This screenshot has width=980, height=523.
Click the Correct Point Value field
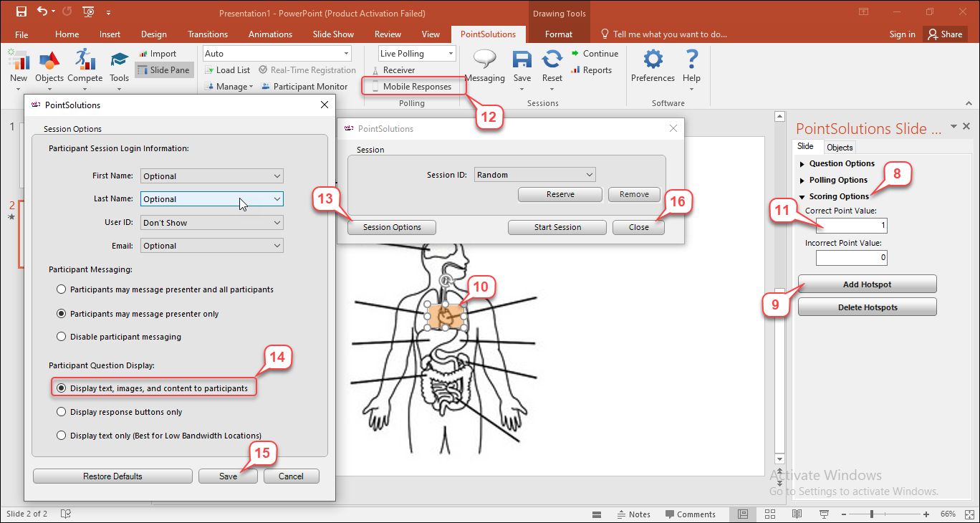click(852, 226)
